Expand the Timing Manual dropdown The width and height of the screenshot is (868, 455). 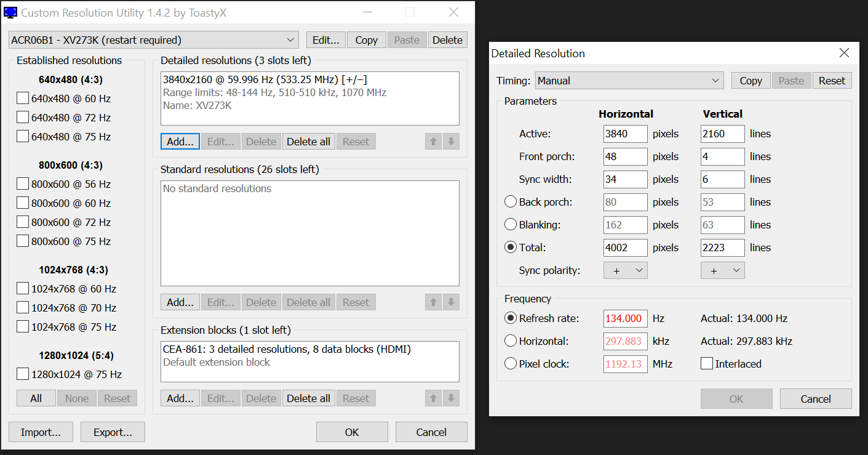[x=629, y=81]
